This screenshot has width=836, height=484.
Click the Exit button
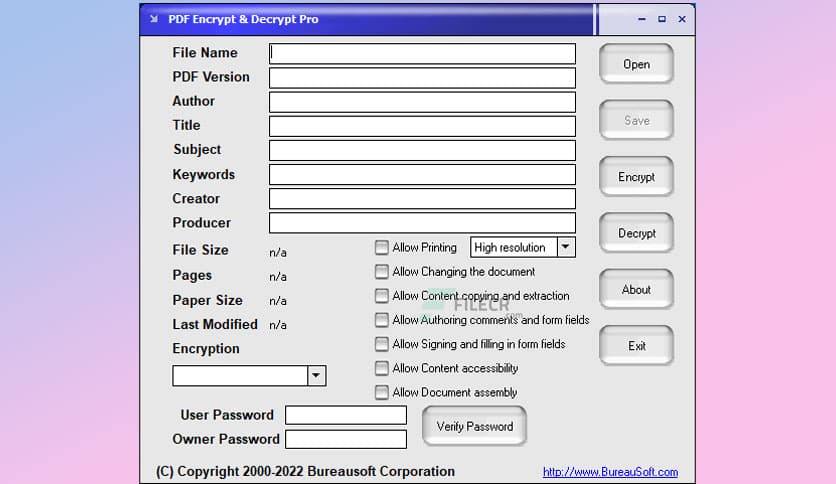[636, 346]
